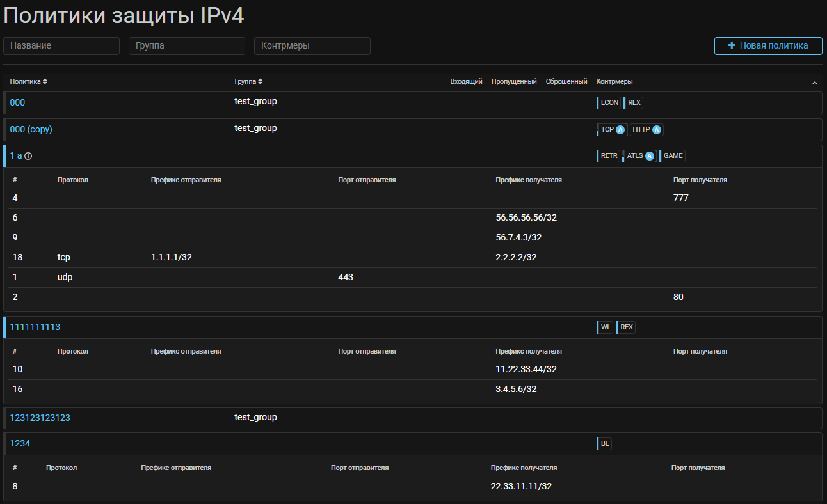Click the HTTP countermeasure badge
The height and width of the screenshot is (504, 827).
point(646,130)
